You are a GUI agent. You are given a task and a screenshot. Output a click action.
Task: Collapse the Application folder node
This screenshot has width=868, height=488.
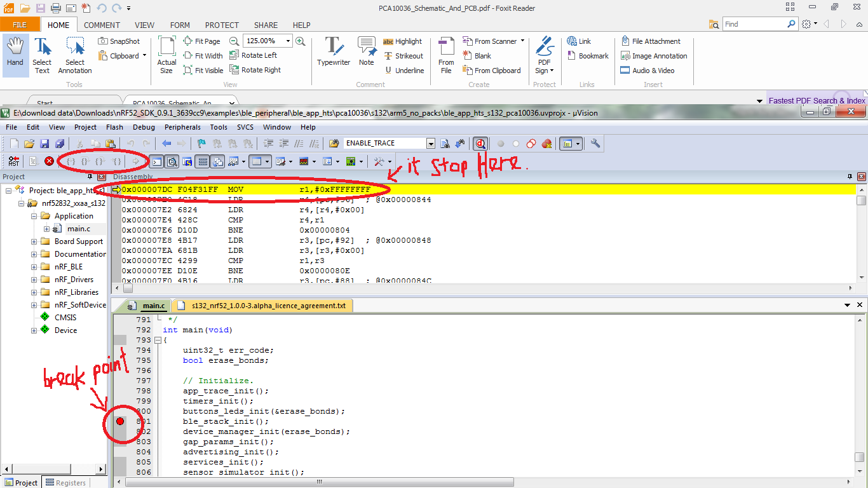click(x=34, y=216)
